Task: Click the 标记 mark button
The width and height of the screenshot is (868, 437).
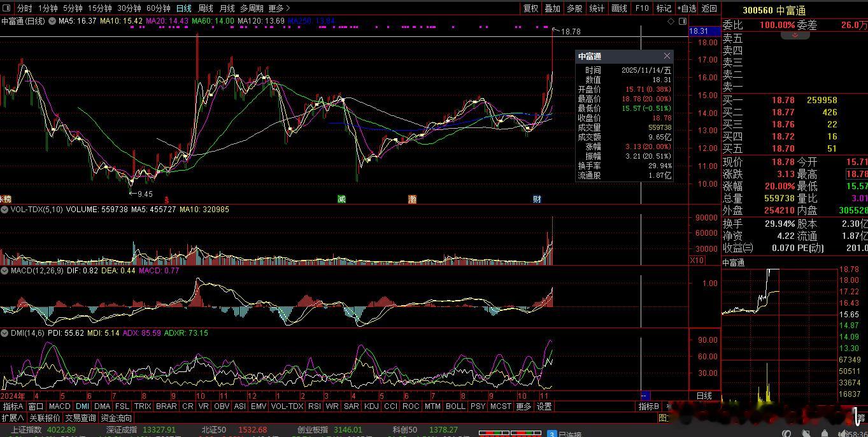Action: tap(664, 8)
